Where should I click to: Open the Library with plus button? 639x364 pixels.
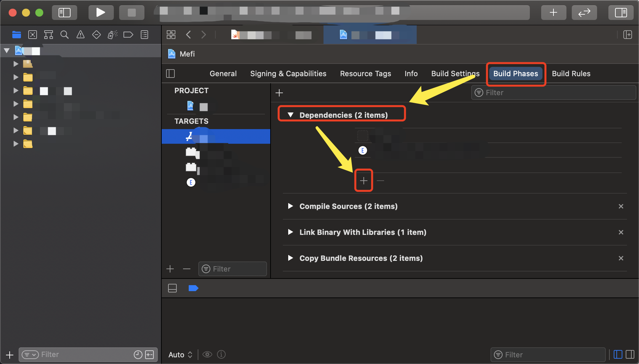pyautogui.click(x=553, y=13)
